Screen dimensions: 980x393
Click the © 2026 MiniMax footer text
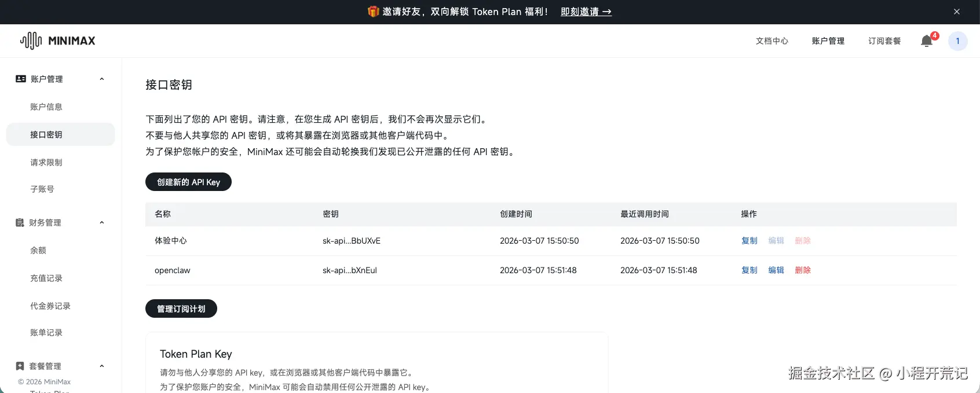tap(45, 382)
